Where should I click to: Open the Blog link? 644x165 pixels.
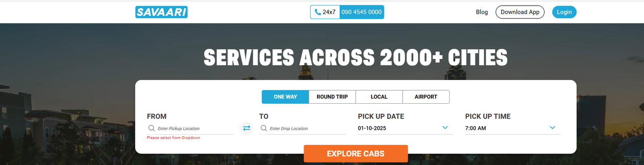pyautogui.click(x=482, y=12)
